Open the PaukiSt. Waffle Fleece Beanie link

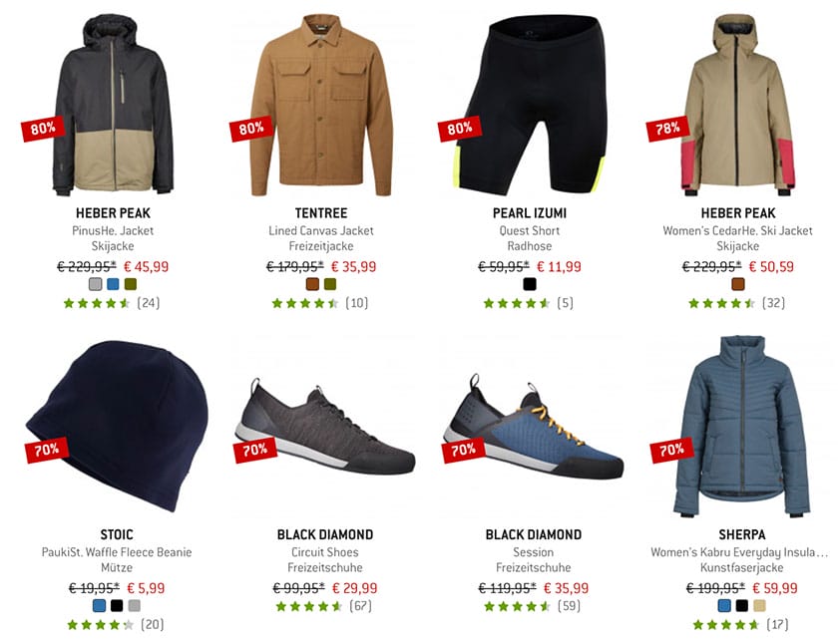117,552
